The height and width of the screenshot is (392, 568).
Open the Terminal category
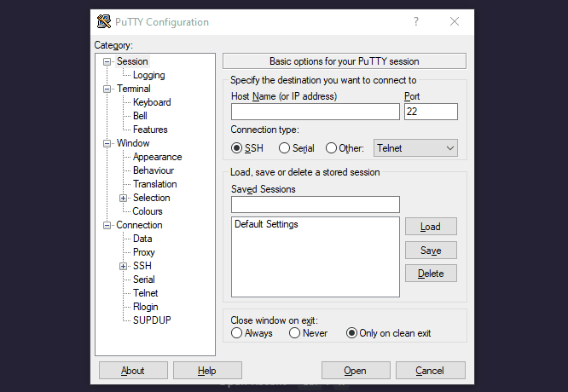133,89
